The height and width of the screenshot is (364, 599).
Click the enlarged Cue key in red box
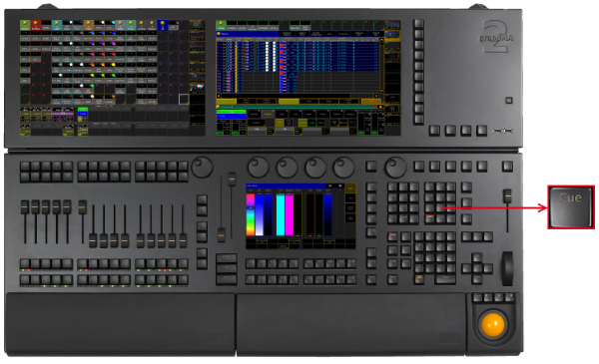point(571,207)
